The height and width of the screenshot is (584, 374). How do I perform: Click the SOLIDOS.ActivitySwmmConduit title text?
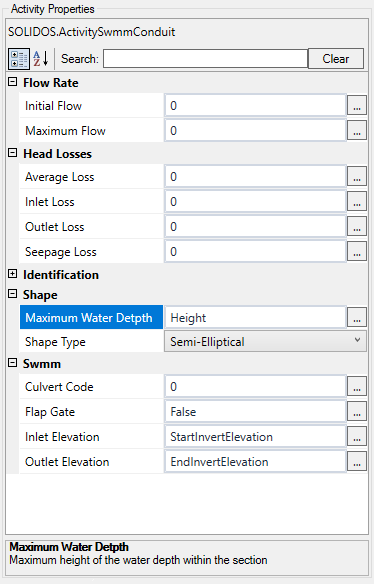point(92,32)
